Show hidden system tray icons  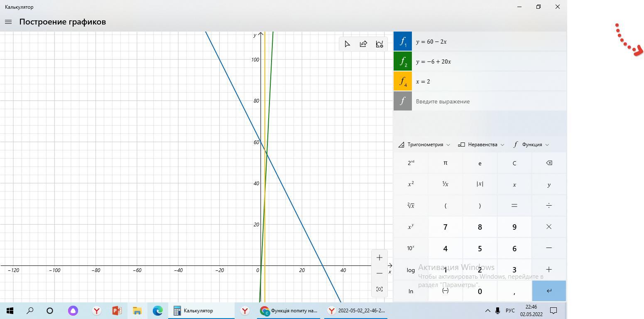pos(487,310)
